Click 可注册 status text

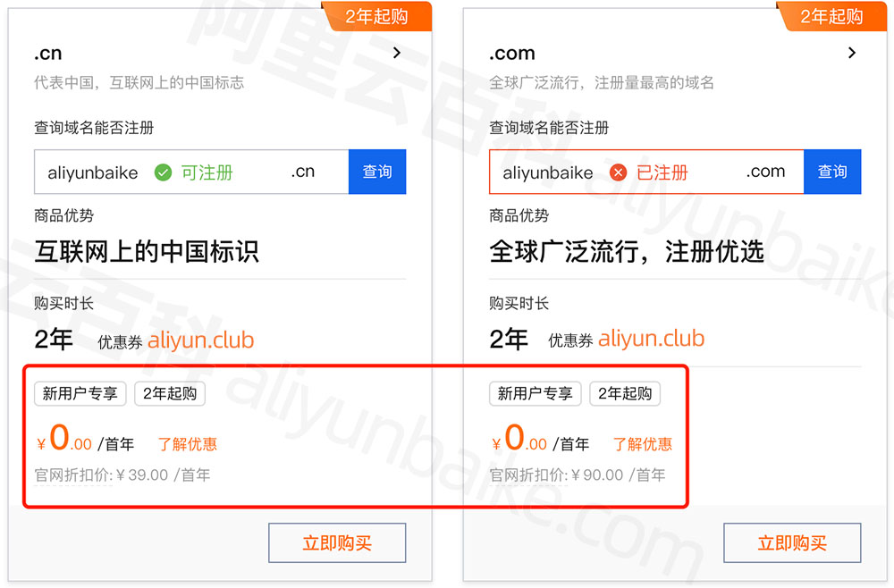207,172
